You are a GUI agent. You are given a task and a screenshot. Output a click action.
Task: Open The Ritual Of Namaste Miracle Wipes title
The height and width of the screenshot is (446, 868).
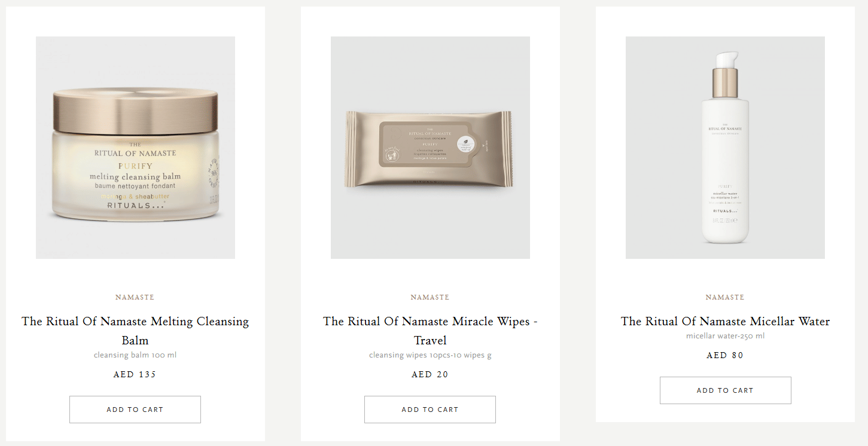(x=430, y=331)
